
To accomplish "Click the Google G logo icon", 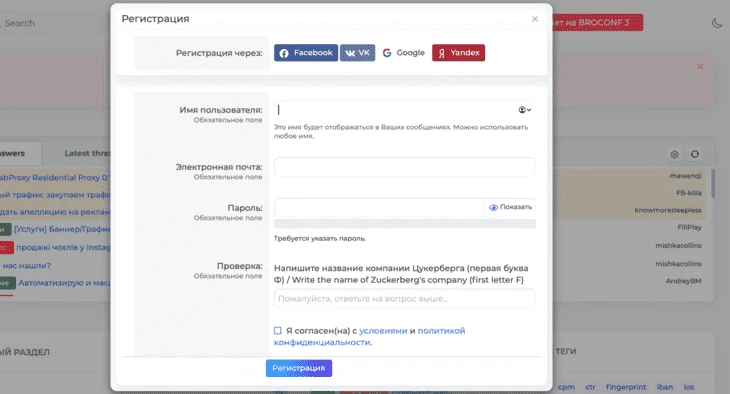I will [x=387, y=53].
